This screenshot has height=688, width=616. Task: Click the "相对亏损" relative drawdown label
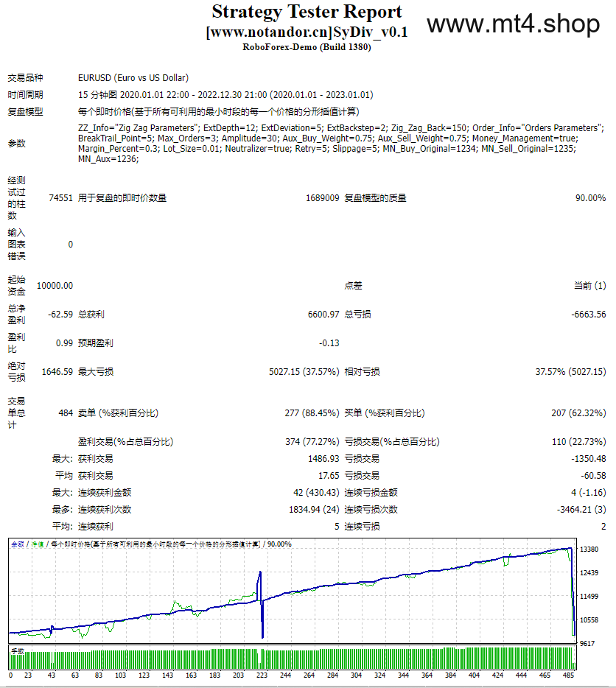tap(363, 372)
